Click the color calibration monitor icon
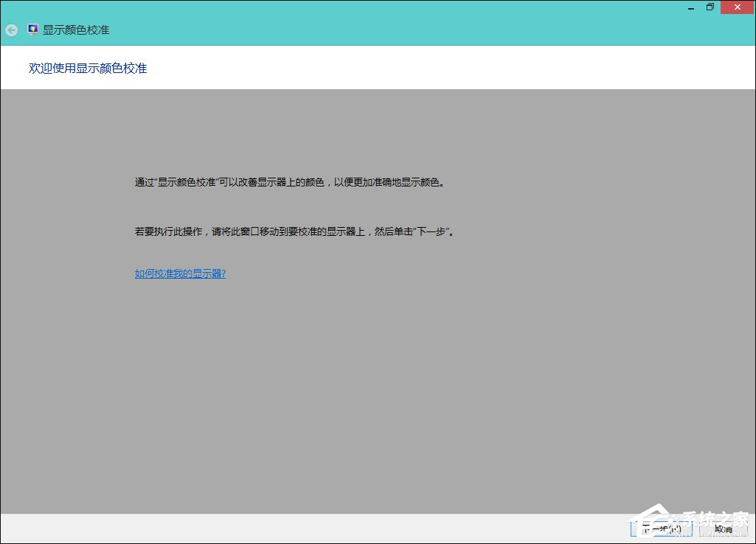The height and width of the screenshot is (544, 756). 32,29
